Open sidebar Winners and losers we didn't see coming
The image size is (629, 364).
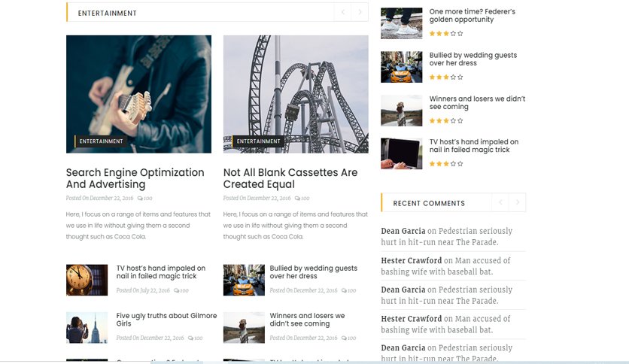point(477,102)
